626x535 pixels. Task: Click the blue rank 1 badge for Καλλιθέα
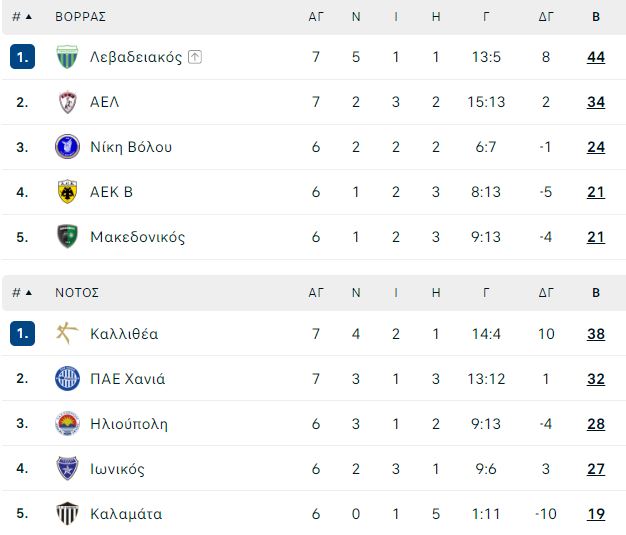tap(22, 333)
